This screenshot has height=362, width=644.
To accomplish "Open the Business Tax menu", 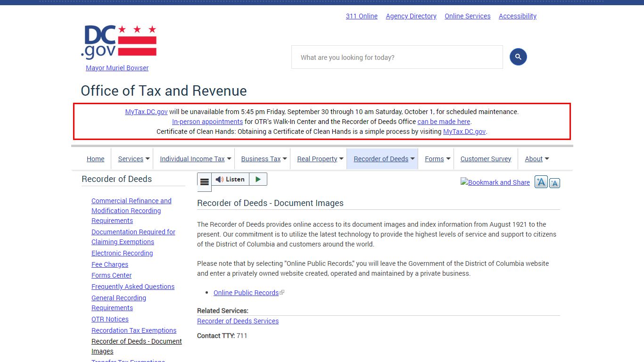I will coord(261,159).
